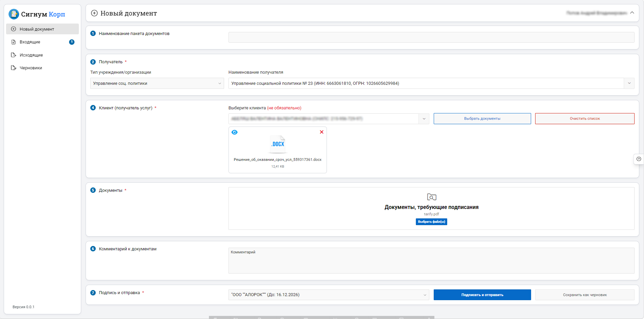Click Подписать и отправить button
The width and height of the screenshot is (644, 319).
coord(482,295)
